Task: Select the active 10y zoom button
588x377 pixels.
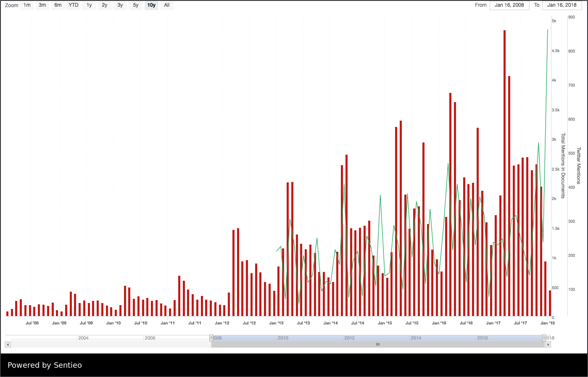Action: coord(151,5)
